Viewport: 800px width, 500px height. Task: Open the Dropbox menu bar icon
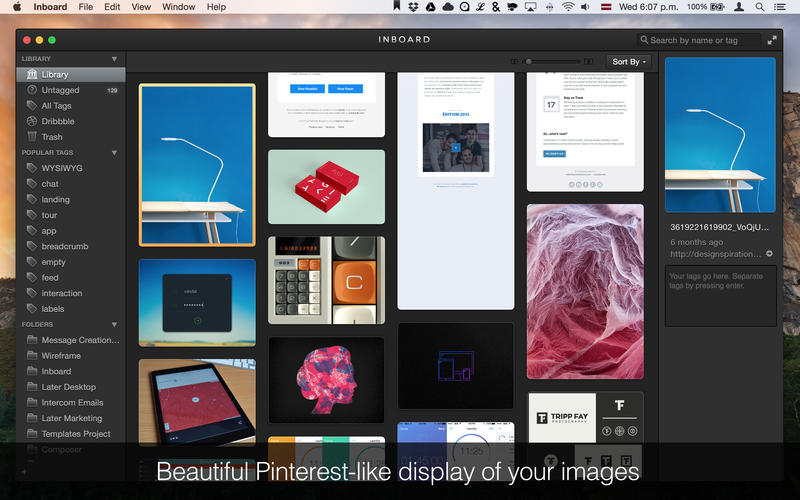pyautogui.click(x=413, y=7)
